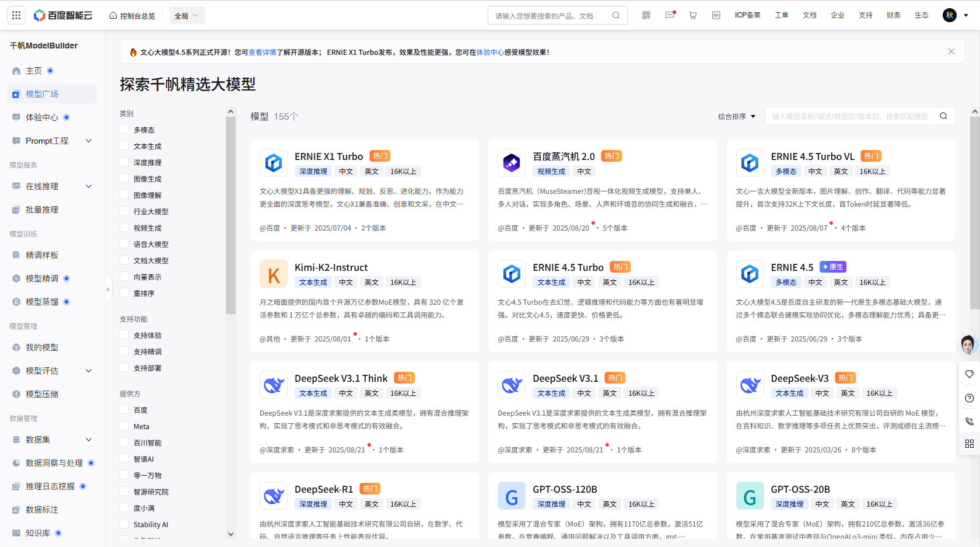
Task: Click the Kimi-K2-Instruct model logo
Action: 274,274
